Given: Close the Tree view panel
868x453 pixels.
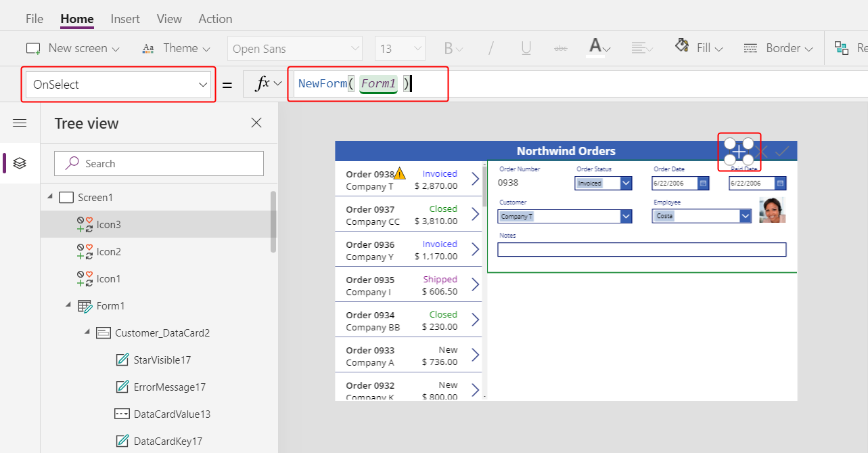Looking at the screenshot, I should [x=256, y=123].
